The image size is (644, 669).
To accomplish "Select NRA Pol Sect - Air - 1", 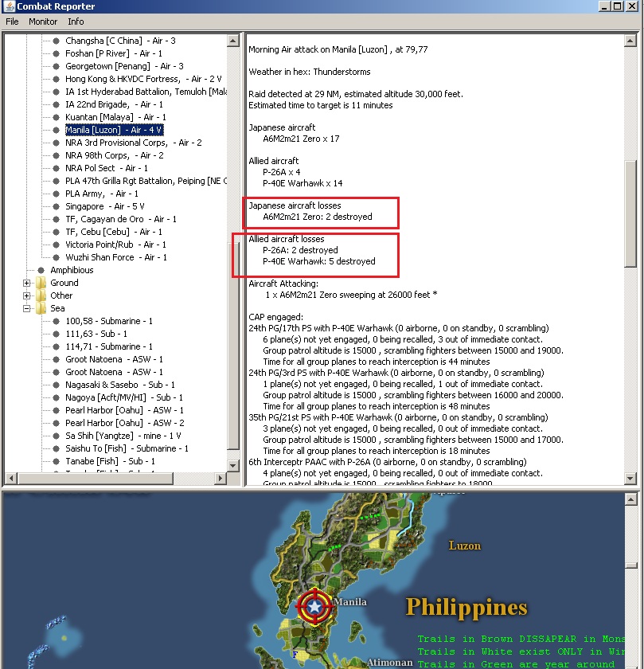I will pyautogui.click(x=107, y=168).
